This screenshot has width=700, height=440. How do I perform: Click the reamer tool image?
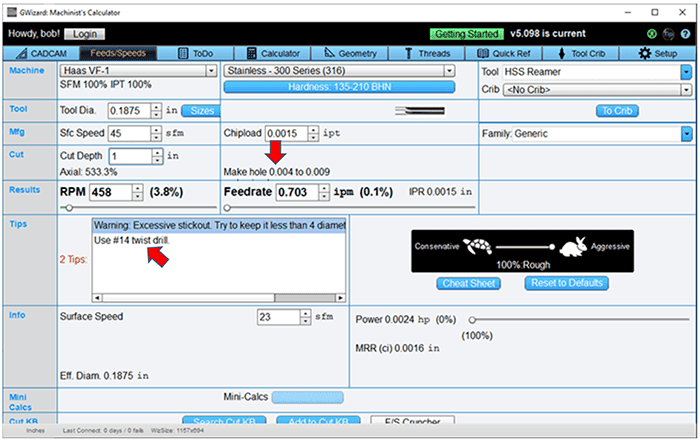[420, 111]
